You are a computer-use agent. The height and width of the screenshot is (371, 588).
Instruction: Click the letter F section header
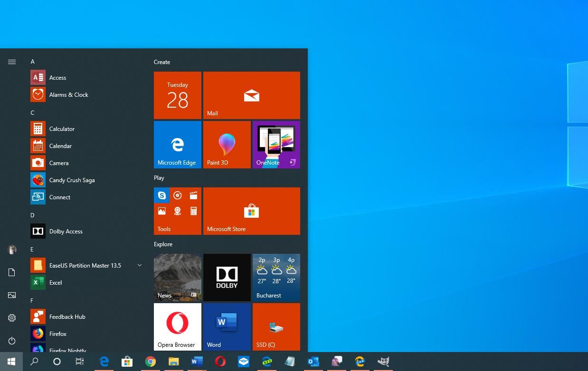[x=32, y=301]
